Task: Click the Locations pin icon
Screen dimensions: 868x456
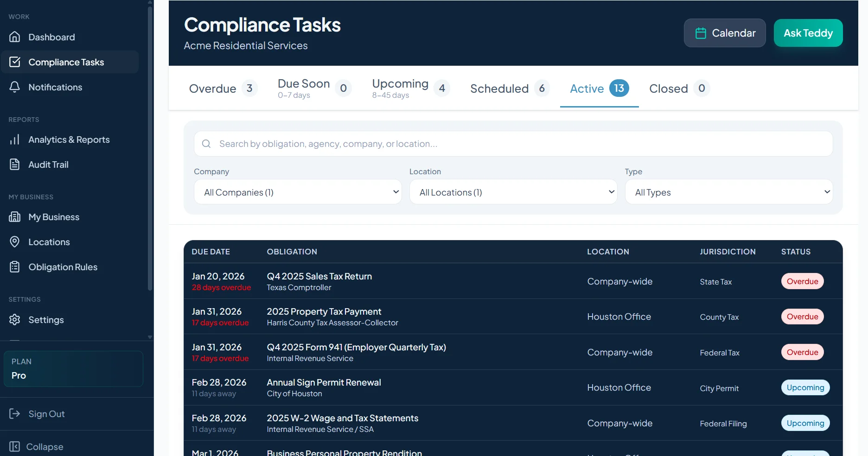Action: click(15, 242)
